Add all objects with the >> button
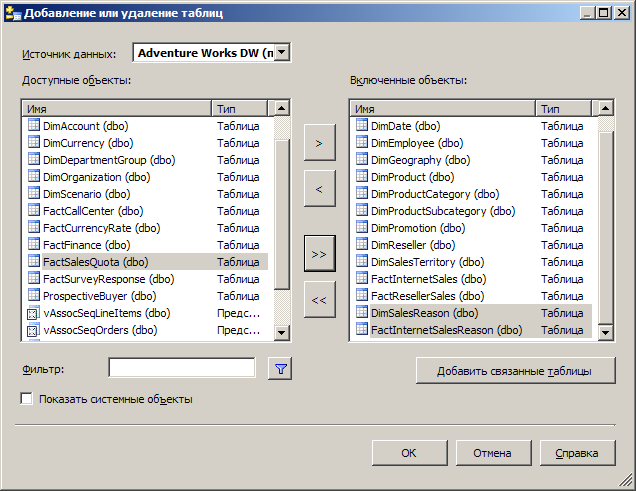The width and height of the screenshot is (636, 491). (320, 254)
